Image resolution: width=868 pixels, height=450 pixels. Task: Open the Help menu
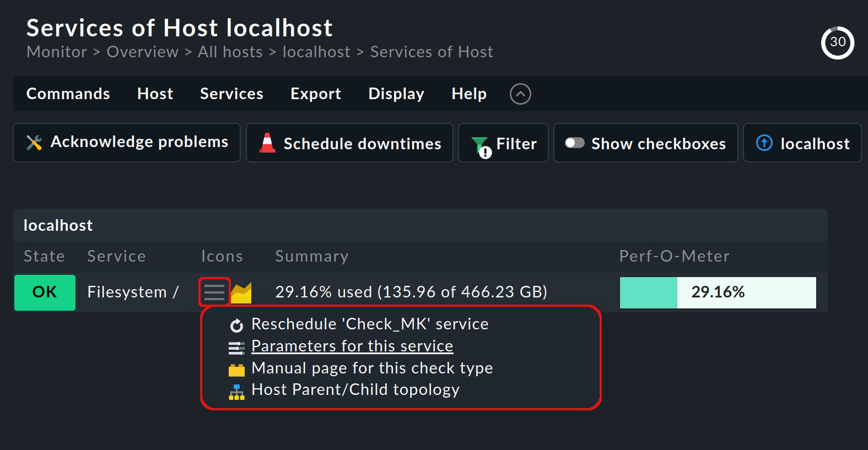[469, 94]
